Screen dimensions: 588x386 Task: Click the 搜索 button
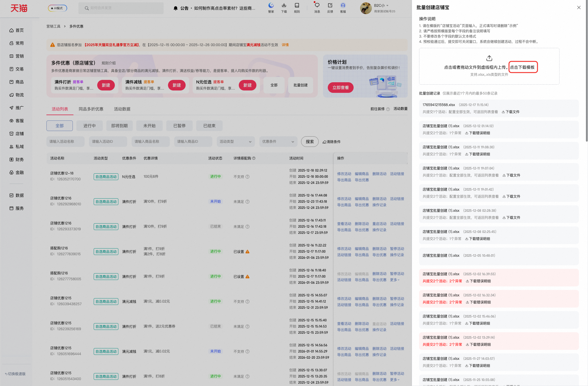click(x=310, y=142)
